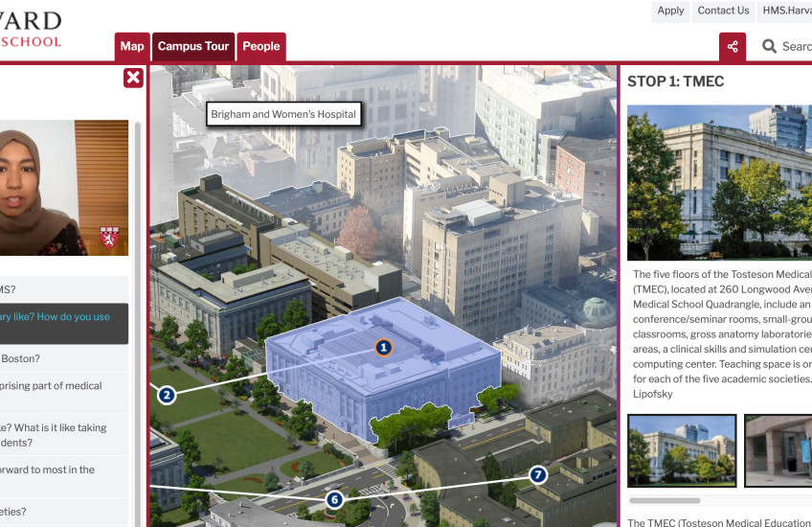812x527 pixels.
Task: Open the Campus Tour tab
Action: tap(193, 46)
